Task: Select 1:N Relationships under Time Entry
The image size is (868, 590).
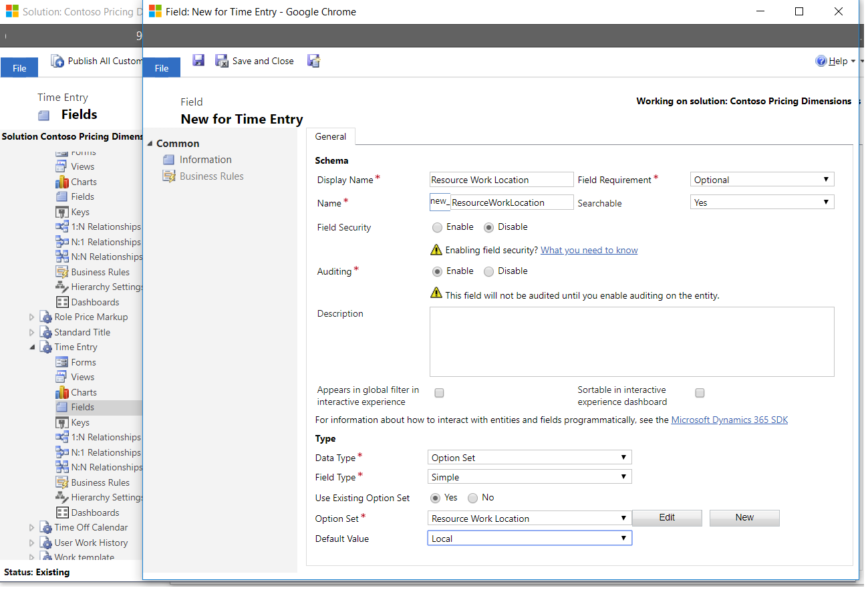Action: pos(106,436)
